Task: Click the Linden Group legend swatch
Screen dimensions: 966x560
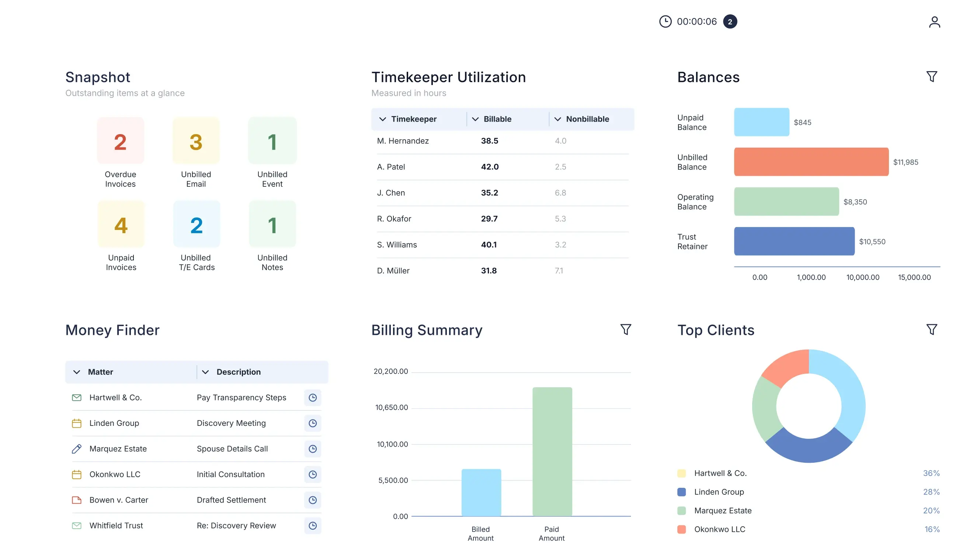Action: (x=681, y=492)
